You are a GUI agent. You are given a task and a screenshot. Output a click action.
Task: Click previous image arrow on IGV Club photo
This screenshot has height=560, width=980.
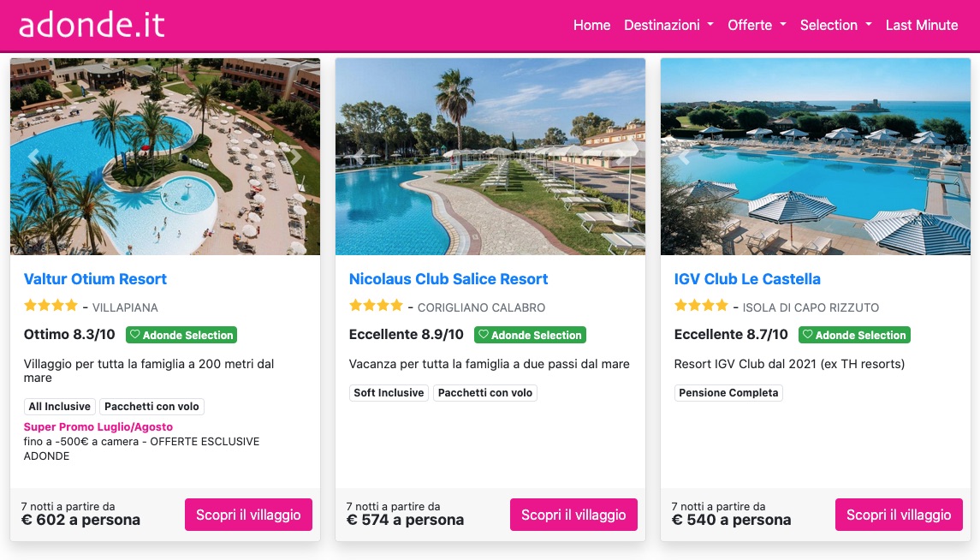(x=685, y=157)
